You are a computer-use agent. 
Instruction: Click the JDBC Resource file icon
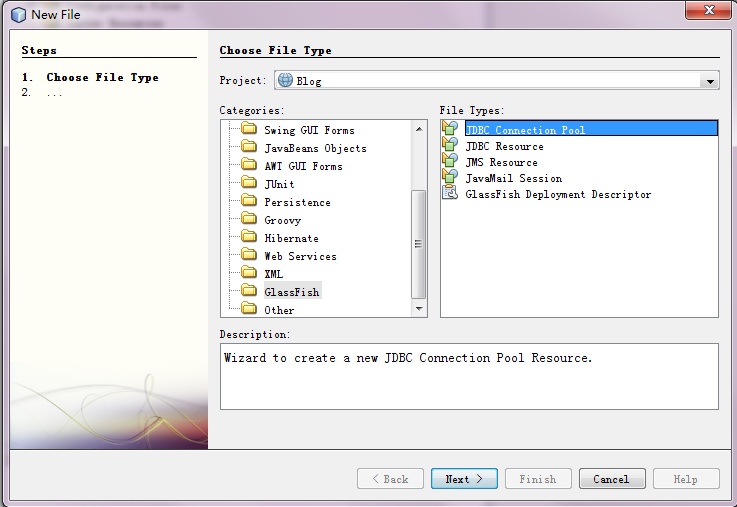450,144
